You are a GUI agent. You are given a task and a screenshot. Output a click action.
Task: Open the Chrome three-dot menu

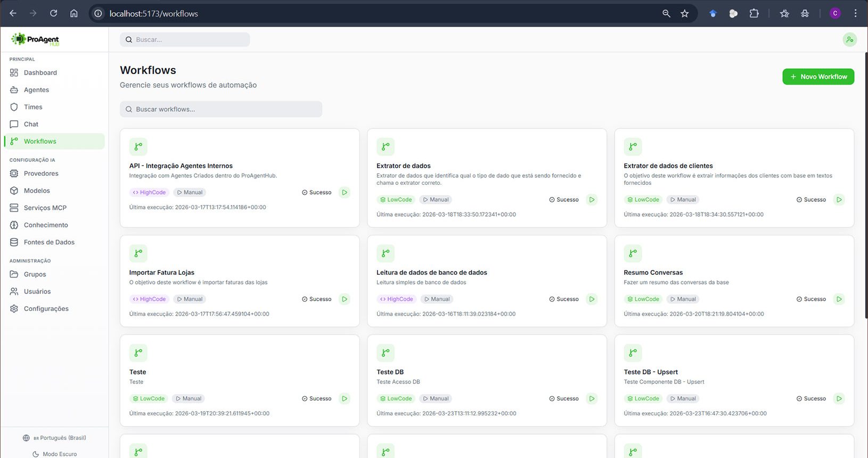click(855, 13)
